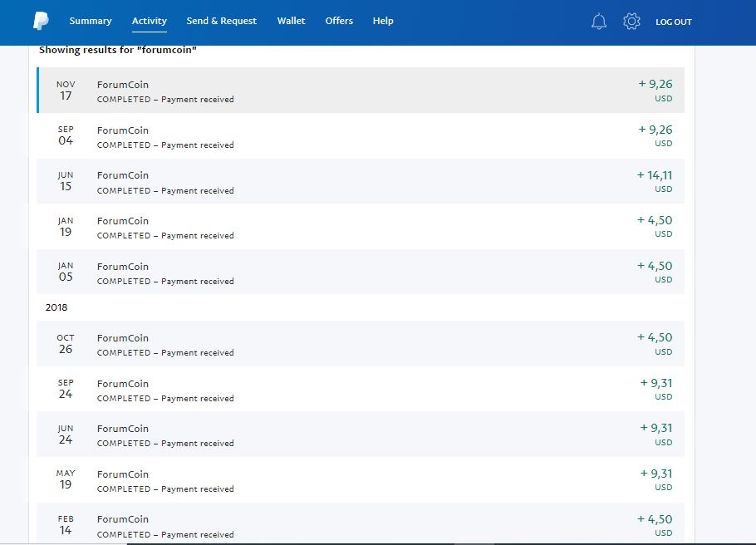Screen dimensions: 756x545
Task: Click 'COMPLETED – Payment received' on OCT 26 row
Action: (165, 352)
